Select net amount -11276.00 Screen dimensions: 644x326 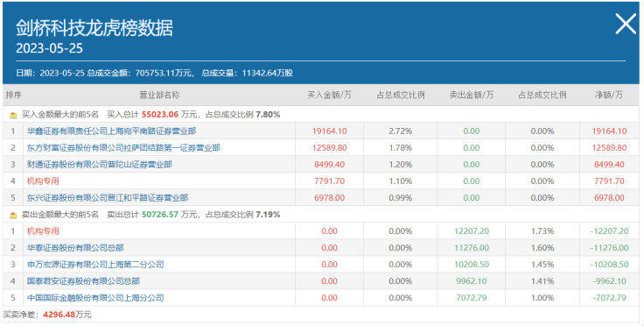610,248
